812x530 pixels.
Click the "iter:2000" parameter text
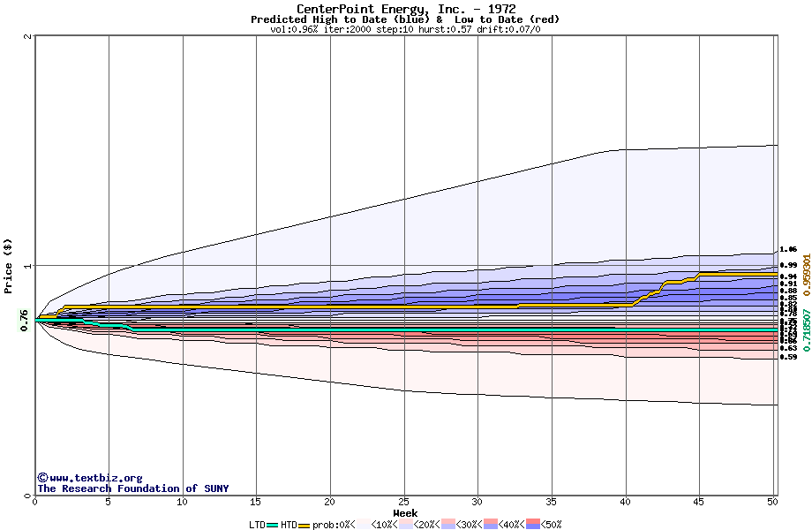(x=347, y=29)
